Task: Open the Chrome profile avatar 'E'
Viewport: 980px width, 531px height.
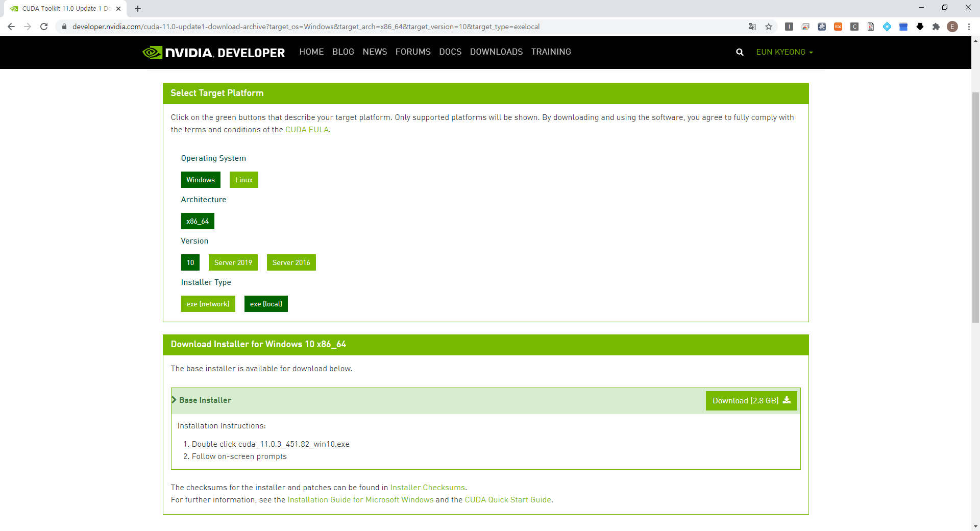Action: pyautogui.click(x=952, y=27)
